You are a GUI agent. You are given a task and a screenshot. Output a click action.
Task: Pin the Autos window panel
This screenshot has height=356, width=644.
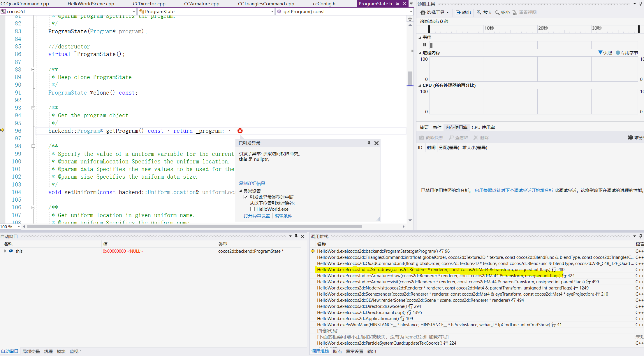296,236
